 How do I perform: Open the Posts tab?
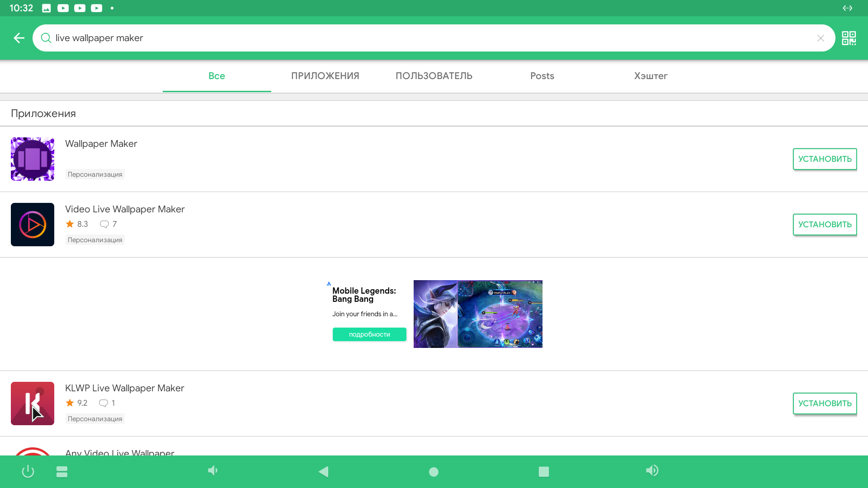point(542,76)
